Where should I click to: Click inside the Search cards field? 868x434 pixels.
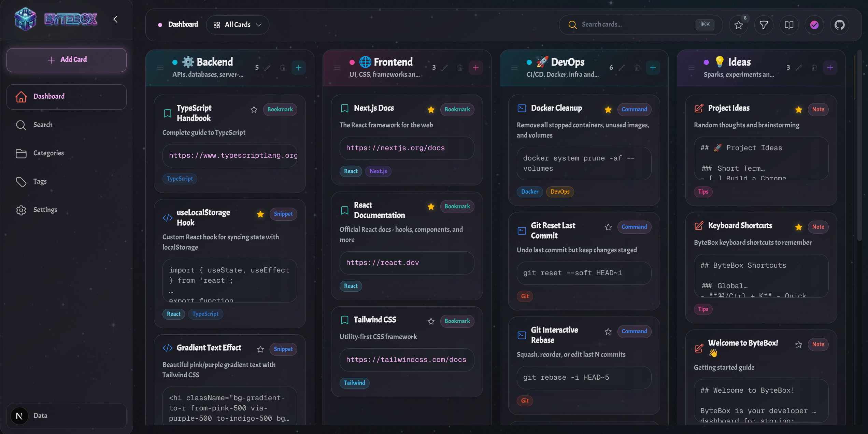(x=631, y=24)
